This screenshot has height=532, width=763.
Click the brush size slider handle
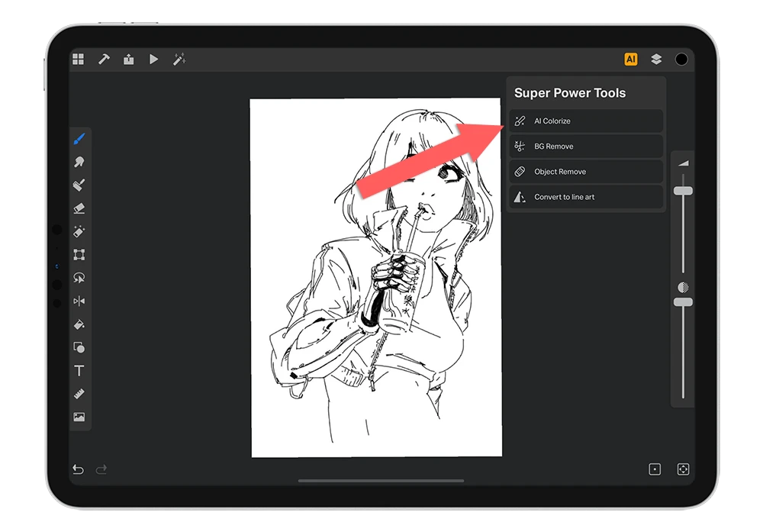[x=683, y=191]
